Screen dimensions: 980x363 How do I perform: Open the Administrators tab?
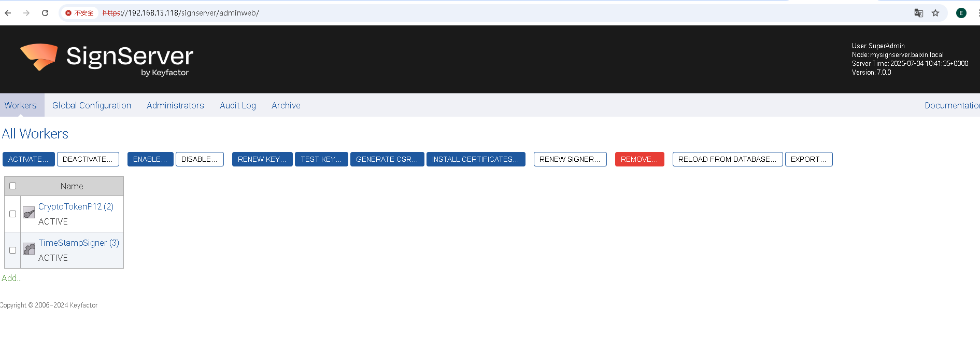175,105
